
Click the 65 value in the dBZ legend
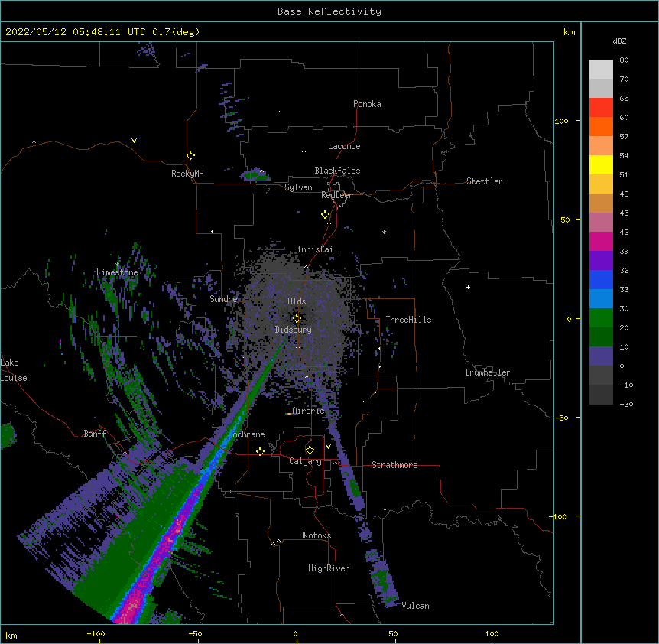click(x=624, y=98)
